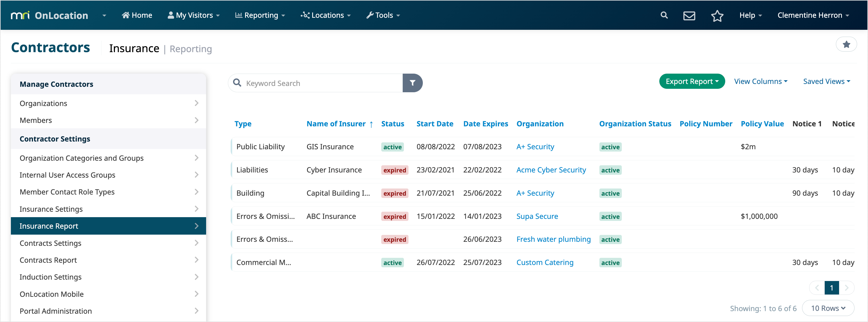This screenshot has height=322, width=868.
Task: Open Organizations in Manage Contractors
Action: [x=108, y=103]
